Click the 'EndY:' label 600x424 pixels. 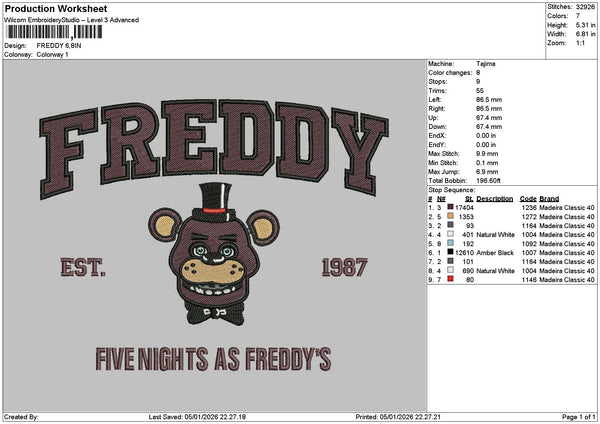[437, 145]
